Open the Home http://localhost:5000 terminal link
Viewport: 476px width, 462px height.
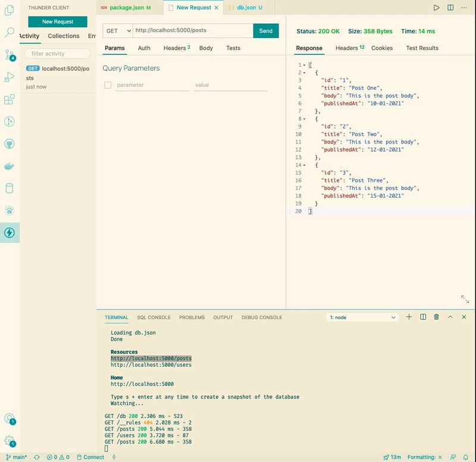[x=142, y=384]
